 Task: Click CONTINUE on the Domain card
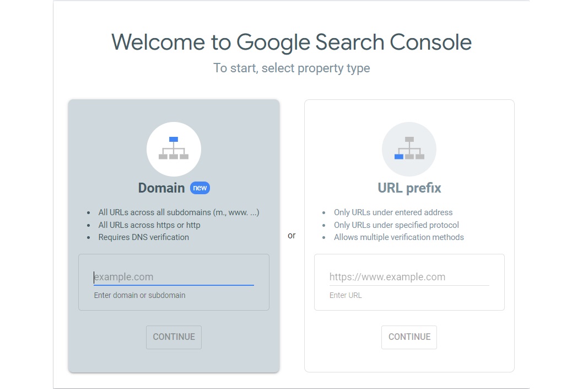(x=174, y=337)
